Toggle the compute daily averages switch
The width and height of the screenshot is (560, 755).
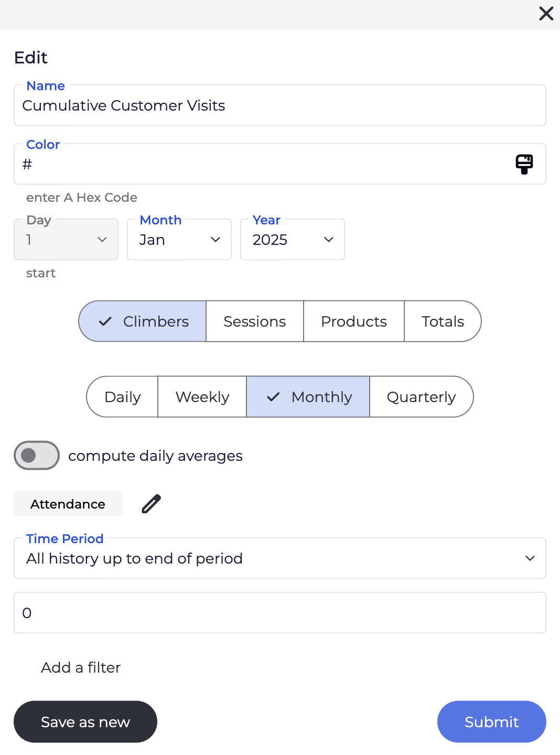(37, 455)
